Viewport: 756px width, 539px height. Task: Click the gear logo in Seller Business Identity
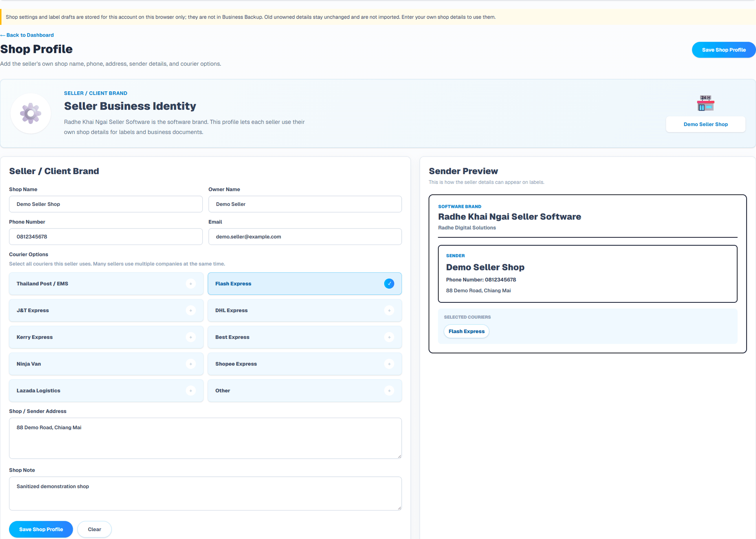point(31,113)
